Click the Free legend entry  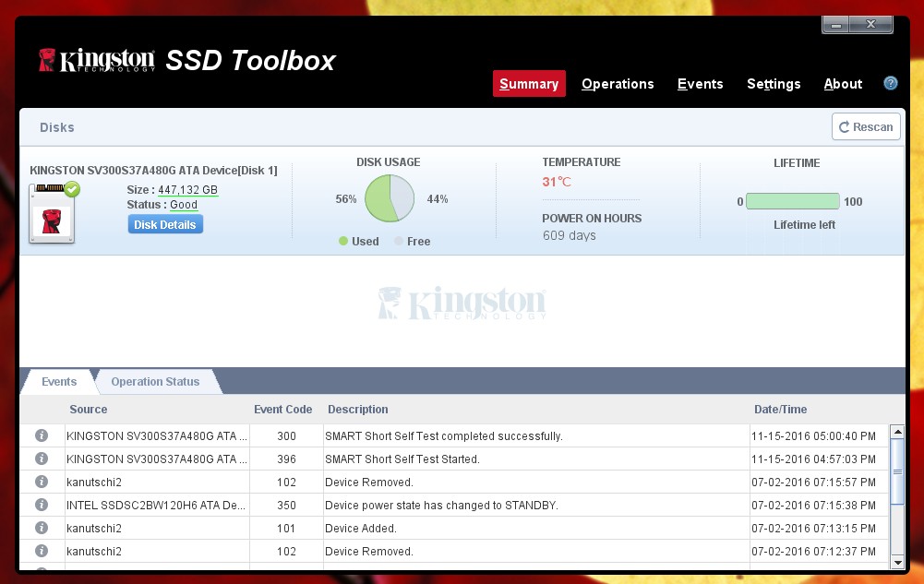click(x=413, y=242)
